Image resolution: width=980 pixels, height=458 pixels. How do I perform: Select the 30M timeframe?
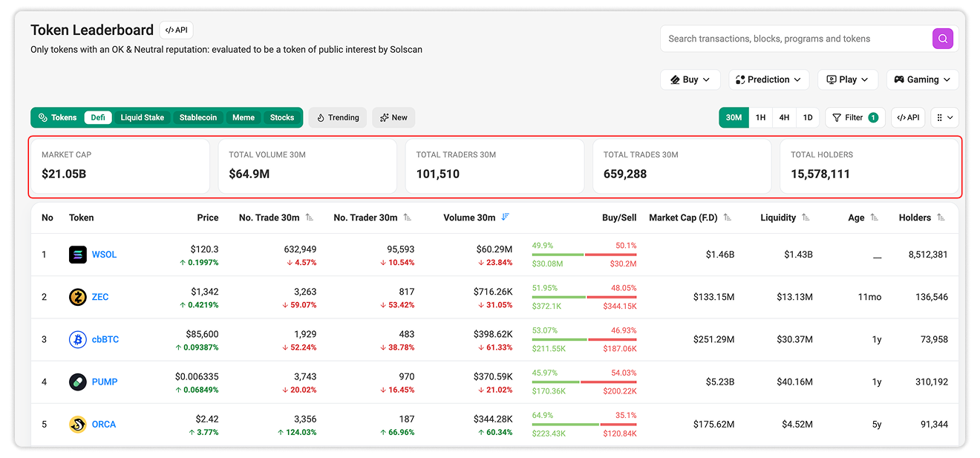[x=734, y=117]
